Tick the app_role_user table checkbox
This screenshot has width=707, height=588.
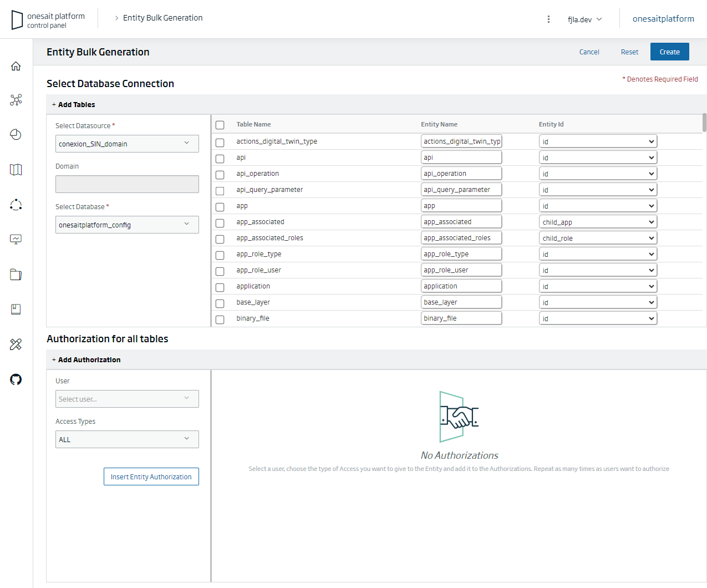[x=220, y=271]
